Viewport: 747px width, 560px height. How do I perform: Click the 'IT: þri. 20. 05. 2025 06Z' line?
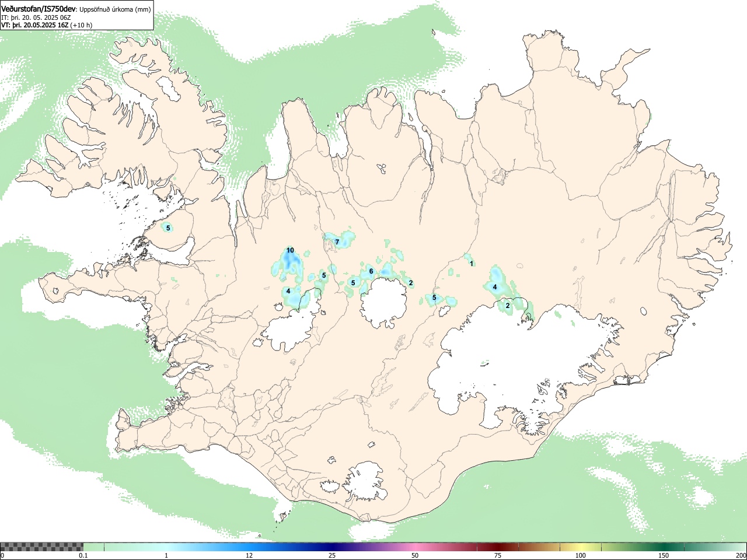click(x=36, y=17)
